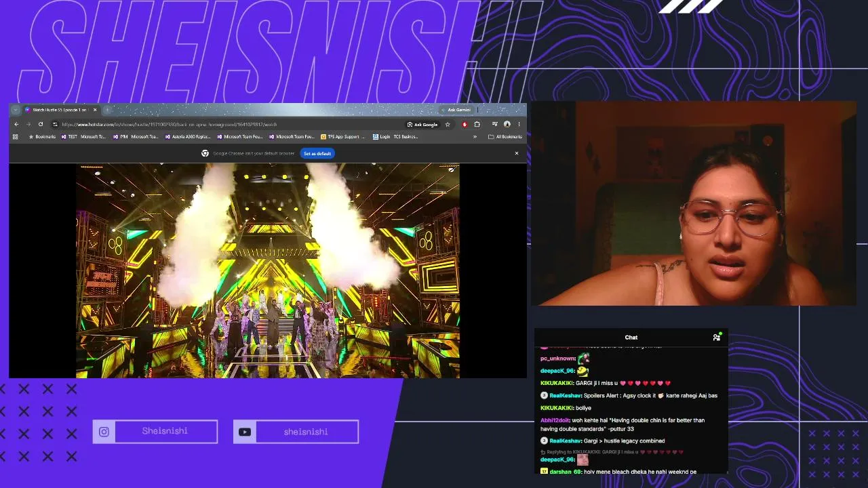Open the PIM Microsoft Teams bookmark
Viewport: 868px width, 488px height.
pos(136,137)
